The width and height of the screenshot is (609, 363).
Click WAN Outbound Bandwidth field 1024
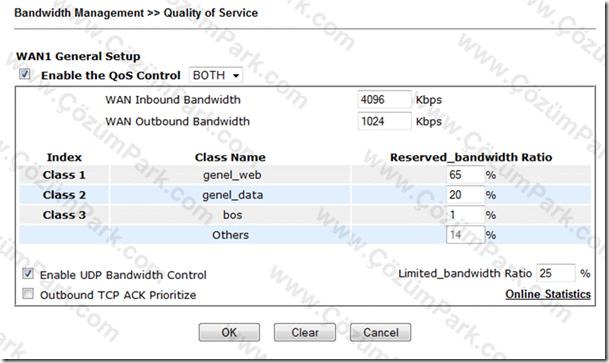tap(384, 121)
